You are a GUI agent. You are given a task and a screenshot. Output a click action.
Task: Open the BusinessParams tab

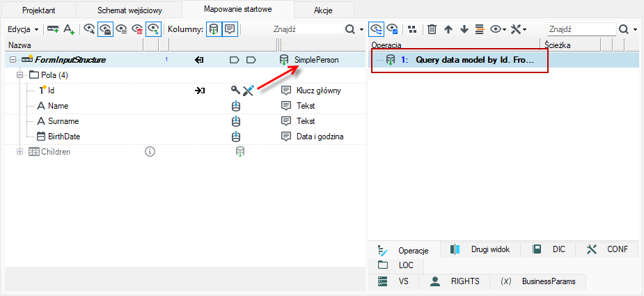pyautogui.click(x=537, y=281)
